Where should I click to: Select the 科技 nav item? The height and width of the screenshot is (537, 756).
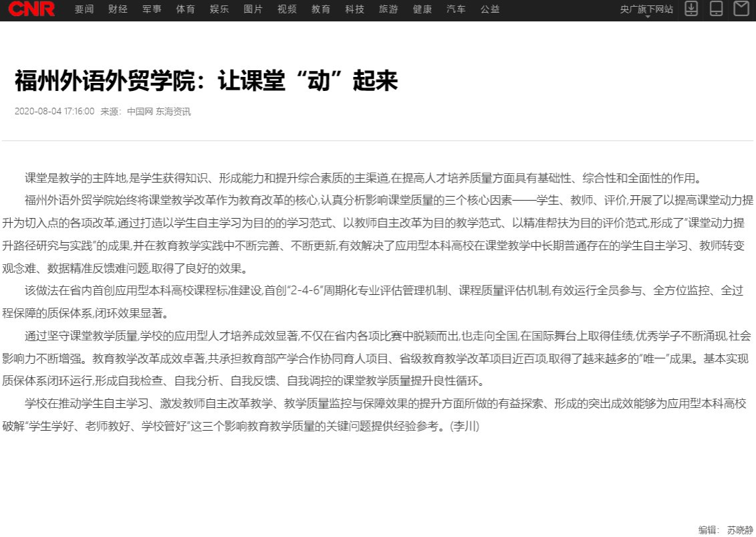(354, 9)
